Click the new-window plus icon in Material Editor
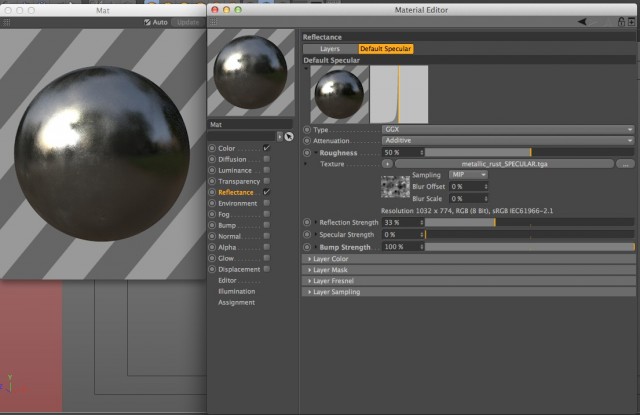 tap(631, 22)
